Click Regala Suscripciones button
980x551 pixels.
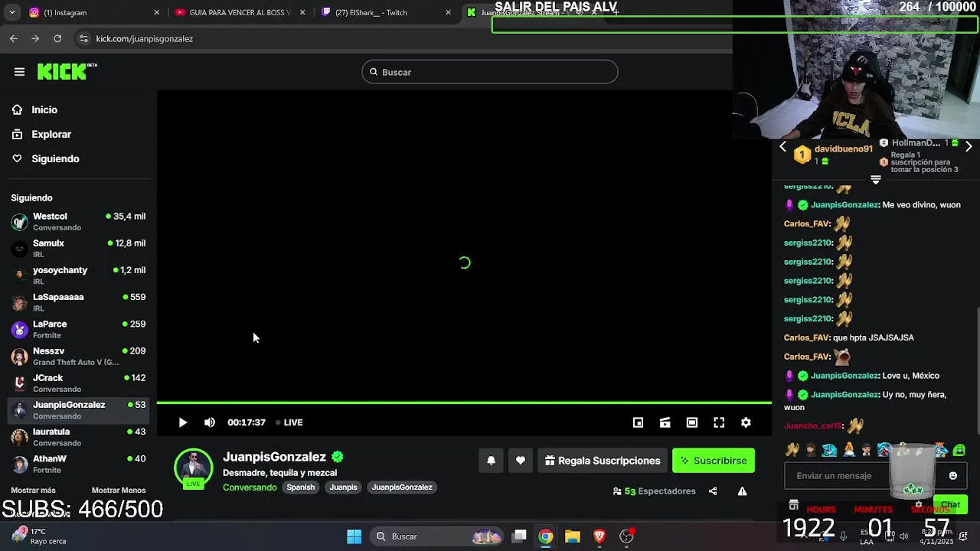pyautogui.click(x=603, y=461)
